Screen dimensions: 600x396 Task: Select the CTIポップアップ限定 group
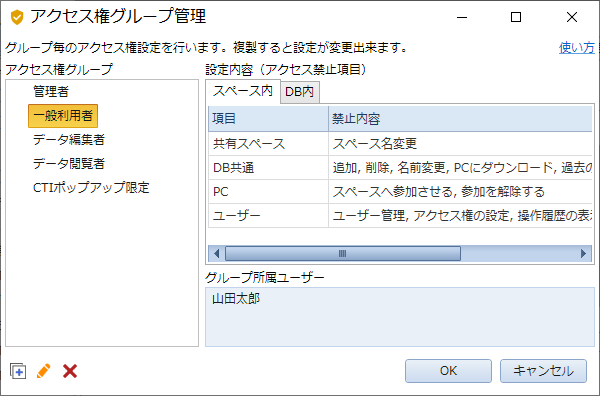(91, 188)
